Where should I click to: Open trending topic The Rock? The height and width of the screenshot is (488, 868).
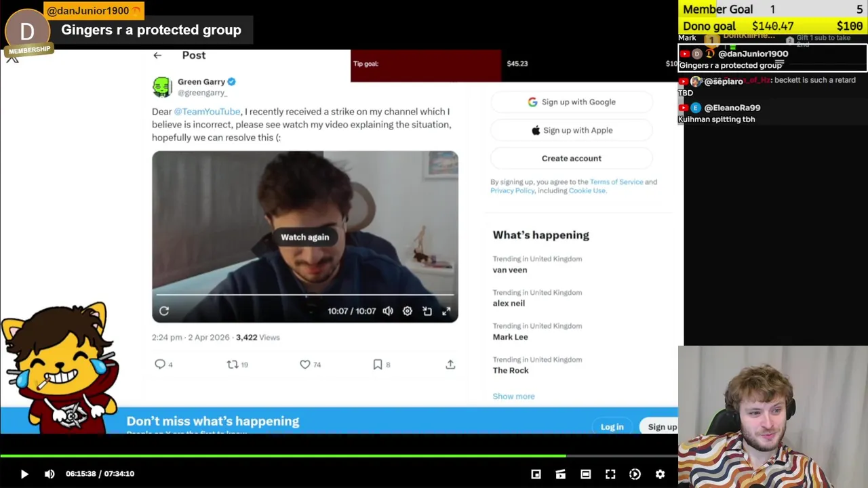click(x=511, y=370)
